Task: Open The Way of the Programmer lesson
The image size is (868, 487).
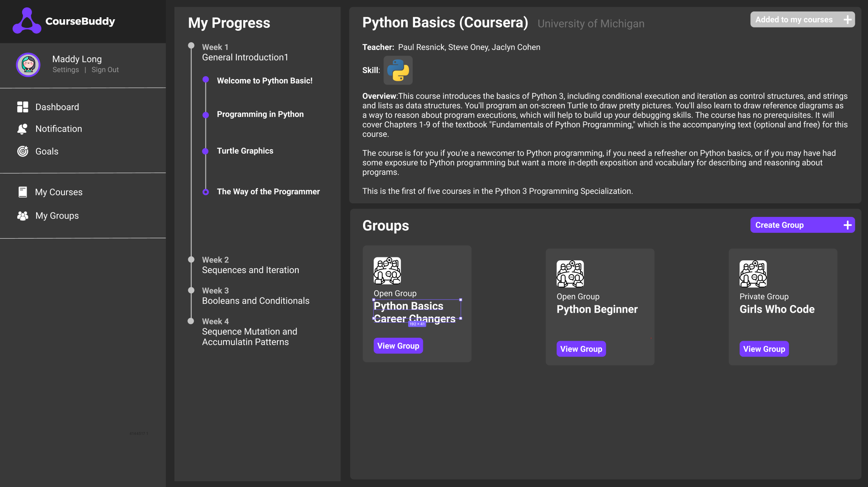Action: coord(268,191)
